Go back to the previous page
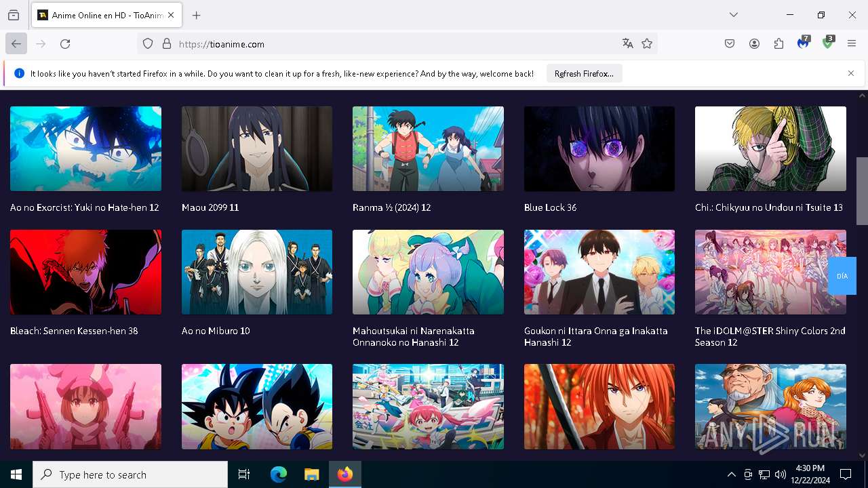This screenshot has height=488, width=868. (x=16, y=43)
